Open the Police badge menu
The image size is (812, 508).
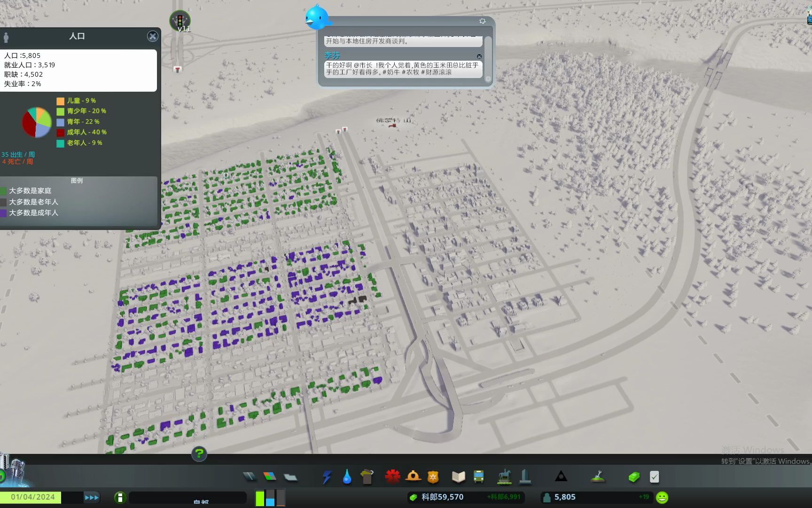coord(433,477)
